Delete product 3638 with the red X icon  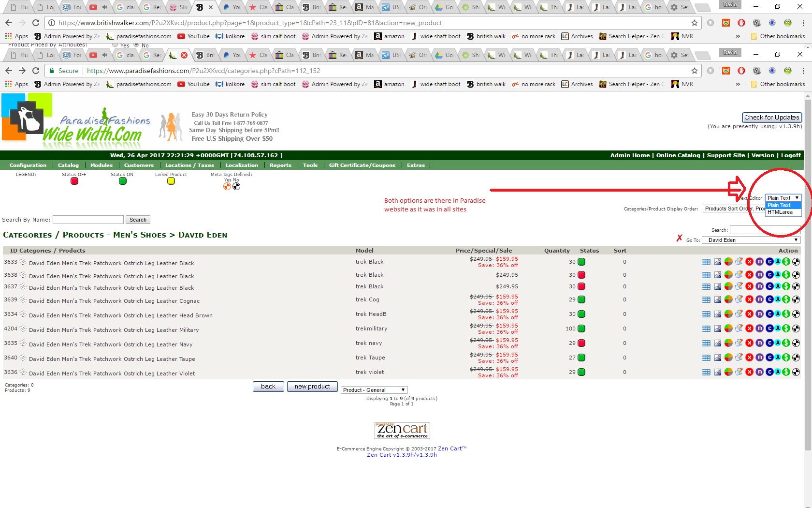click(749, 275)
